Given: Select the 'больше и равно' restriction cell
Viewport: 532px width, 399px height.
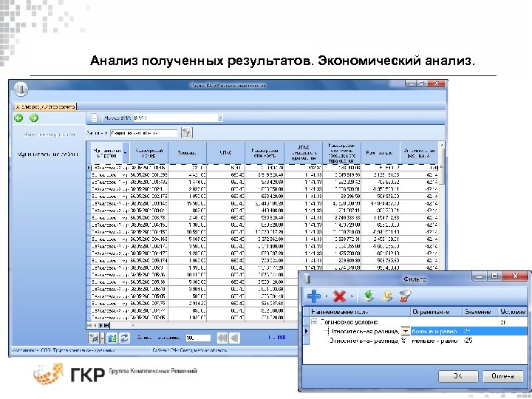Looking at the screenshot, I should coord(437,331).
